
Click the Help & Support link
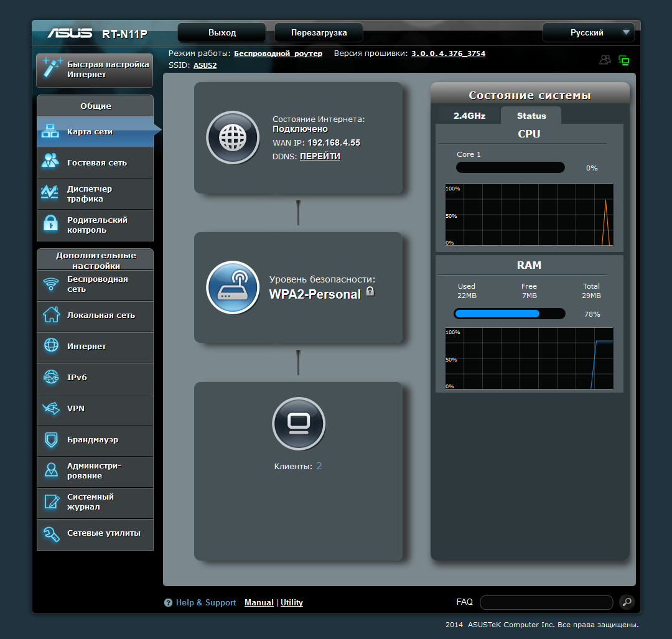click(x=206, y=602)
